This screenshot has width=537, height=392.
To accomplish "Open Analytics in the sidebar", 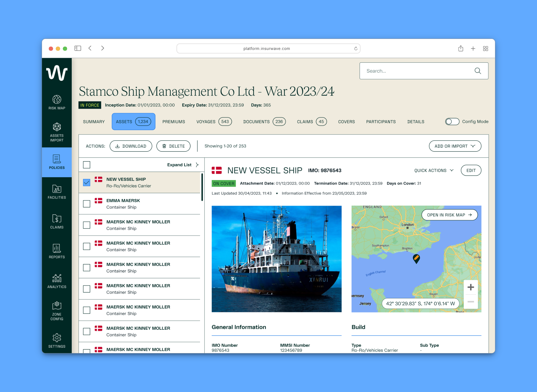I will click(57, 281).
